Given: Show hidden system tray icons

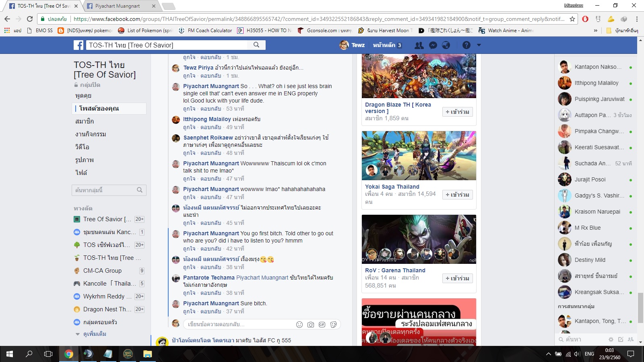Looking at the screenshot, I should pyautogui.click(x=548, y=354).
